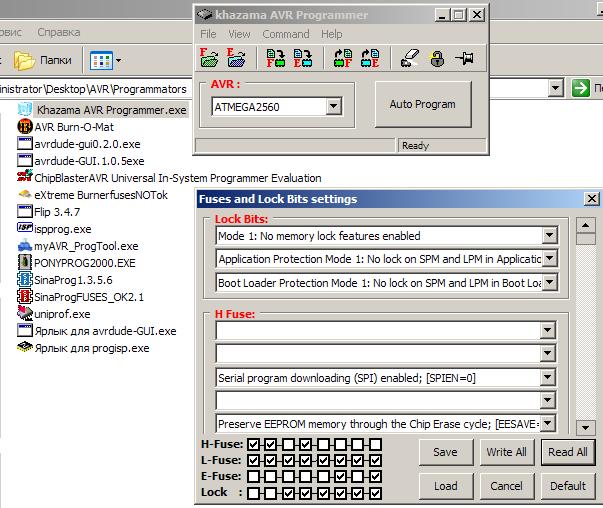Toggle the leftmost Lock bit checkbox
Screen dimensions: 603x508
pos(253,493)
